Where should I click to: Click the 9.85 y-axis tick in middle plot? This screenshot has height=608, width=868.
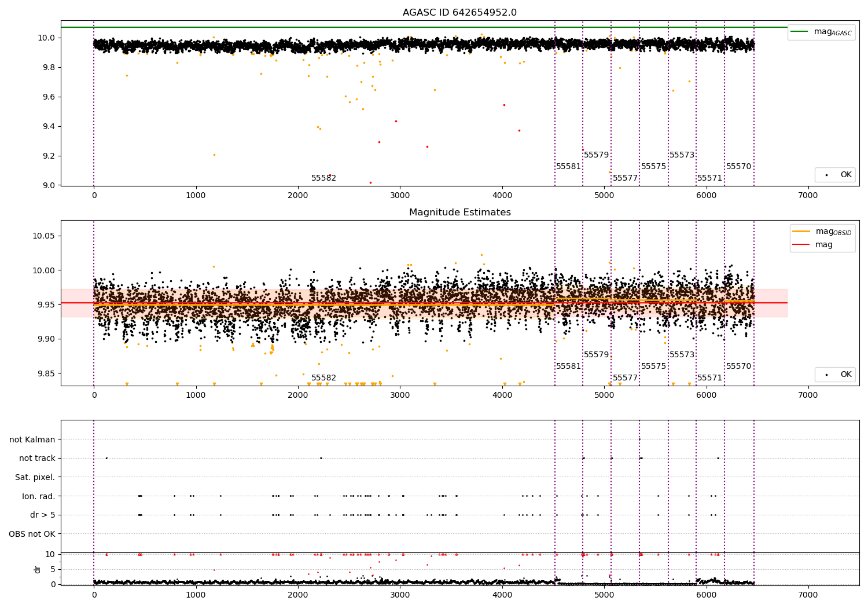pos(46,373)
